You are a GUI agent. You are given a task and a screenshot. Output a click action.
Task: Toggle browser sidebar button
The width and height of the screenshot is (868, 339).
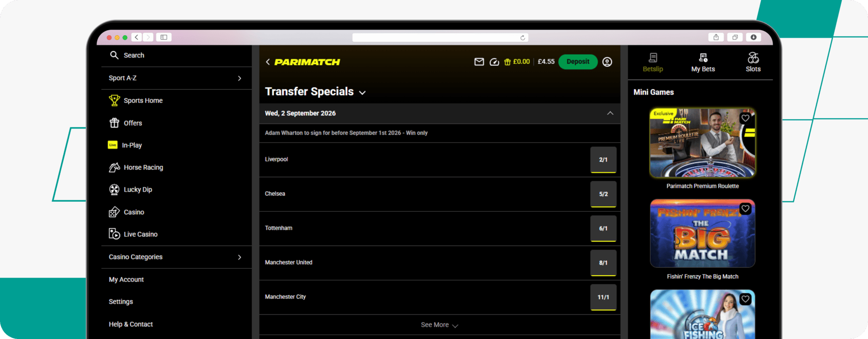pos(164,37)
